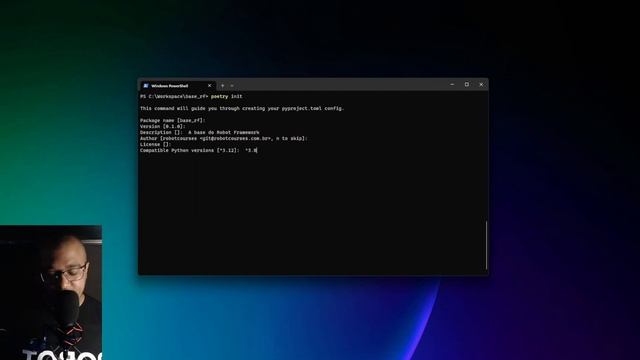Click the webcam overlay thumbnail

click(x=51, y=293)
